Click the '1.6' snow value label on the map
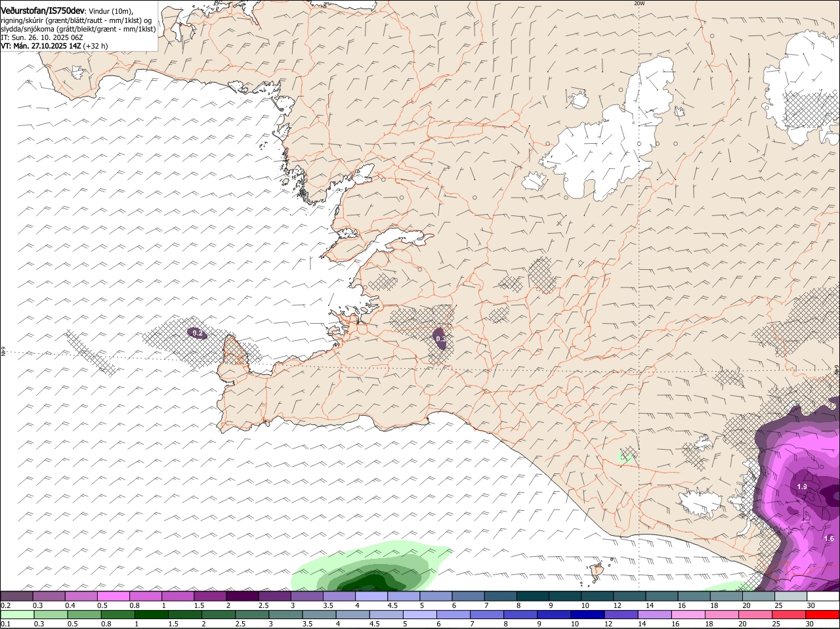Image resolution: width=840 pixels, height=629 pixels. point(829,538)
